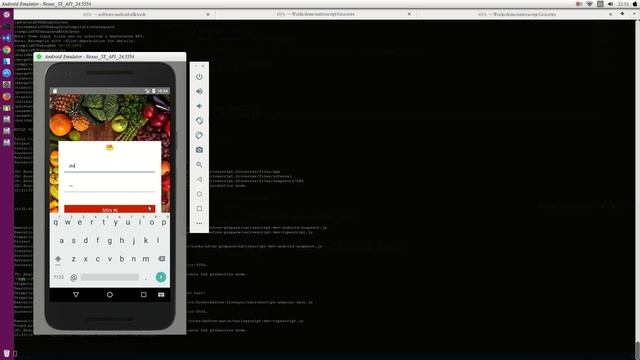Tap the e key on the keyboard

pos(80,222)
